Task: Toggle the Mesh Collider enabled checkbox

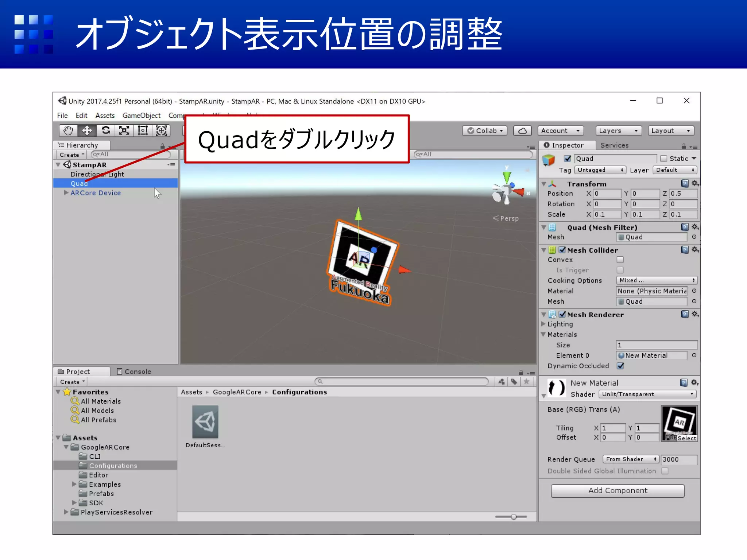Action: 562,250
